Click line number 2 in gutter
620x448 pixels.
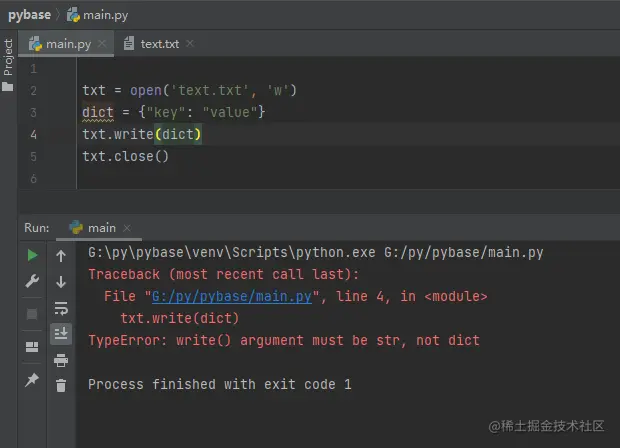34,91
